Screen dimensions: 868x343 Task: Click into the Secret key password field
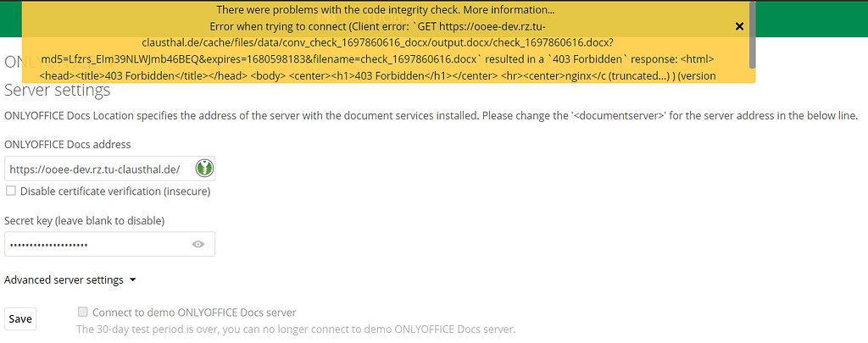click(93, 244)
